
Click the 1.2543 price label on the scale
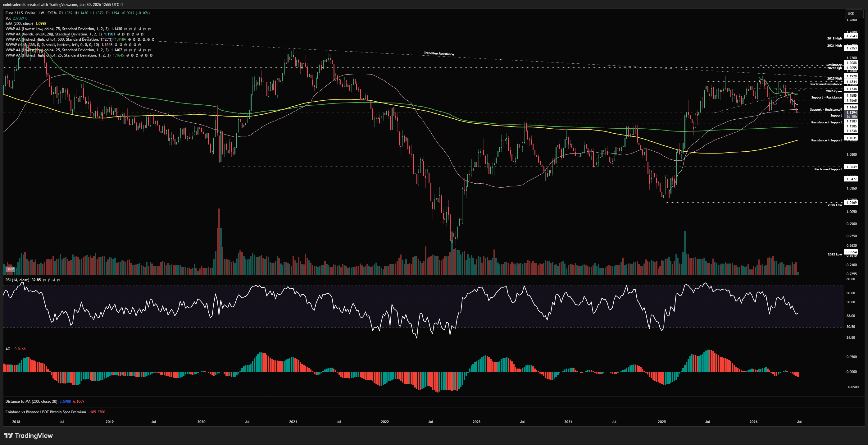(x=852, y=36)
